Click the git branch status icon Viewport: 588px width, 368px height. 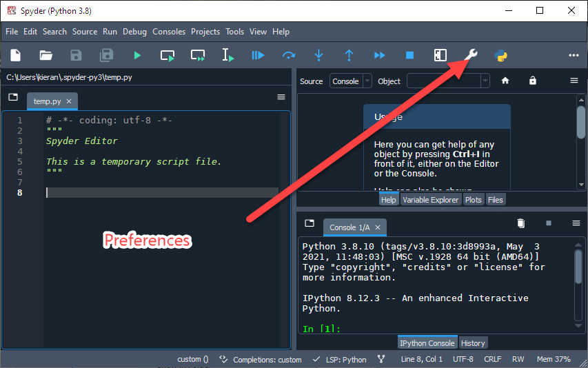tap(381, 359)
